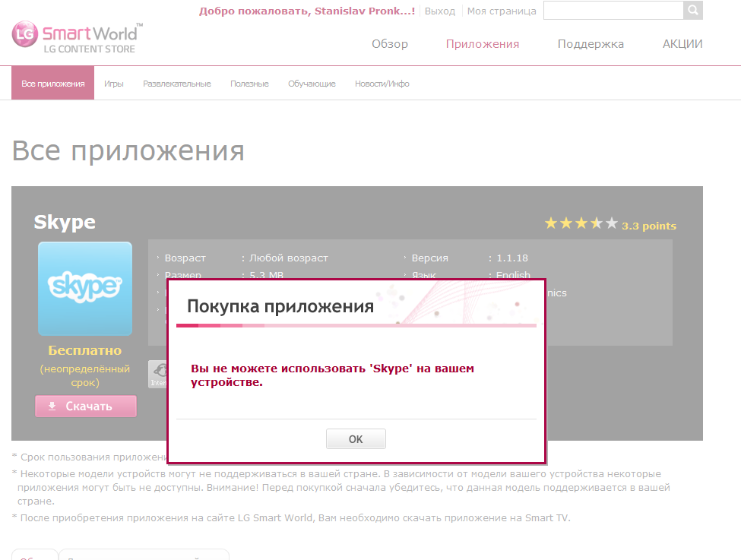The height and width of the screenshot is (560, 741).
Task: Click the search magnifier icon
Action: click(x=693, y=11)
